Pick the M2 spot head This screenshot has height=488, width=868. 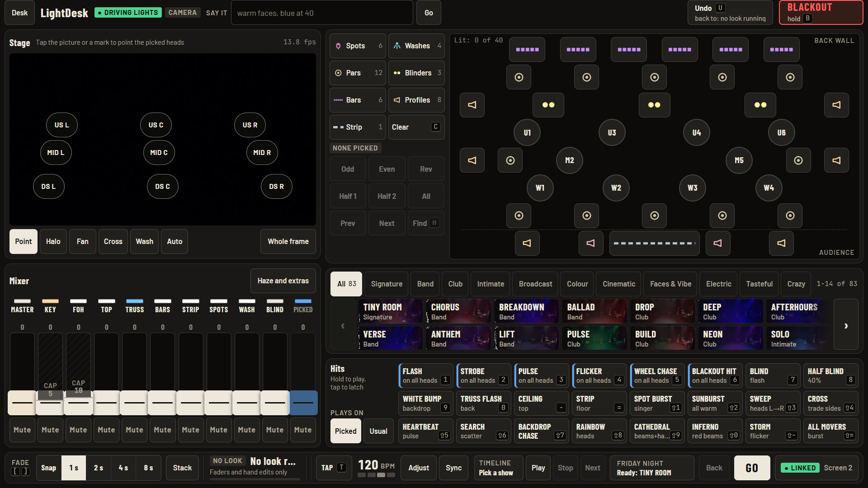click(x=570, y=160)
